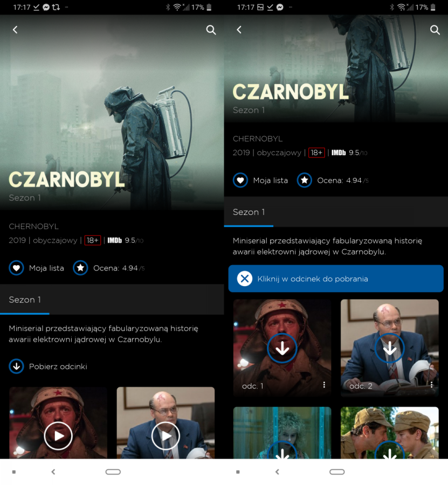Image resolution: width=448 pixels, height=485 pixels.
Task: Add to Moja lista on left screen
Action: click(x=16, y=268)
